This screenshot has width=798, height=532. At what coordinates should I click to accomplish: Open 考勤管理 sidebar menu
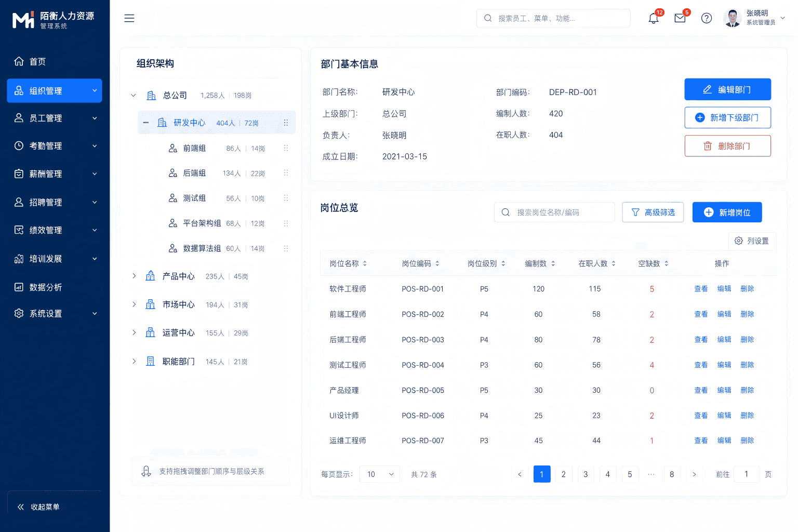click(x=55, y=146)
